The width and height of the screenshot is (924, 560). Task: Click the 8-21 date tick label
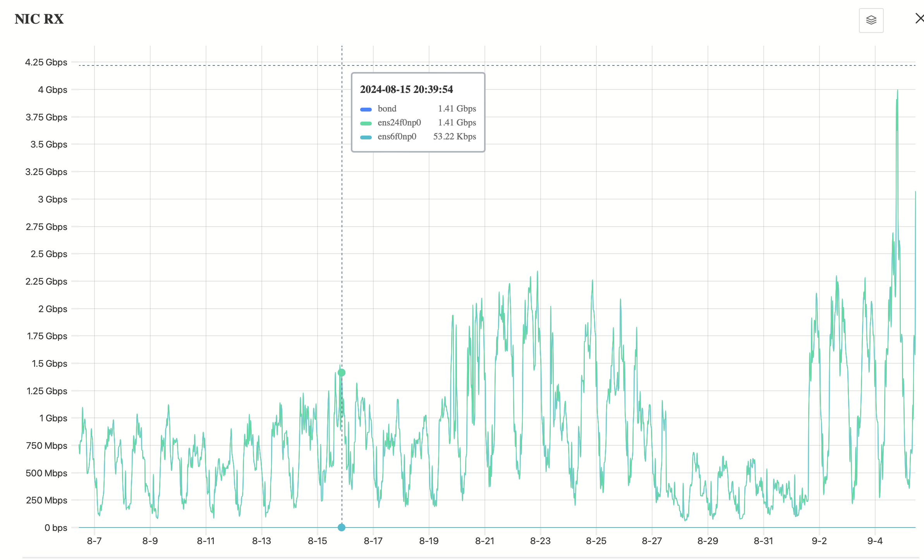click(484, 541)
